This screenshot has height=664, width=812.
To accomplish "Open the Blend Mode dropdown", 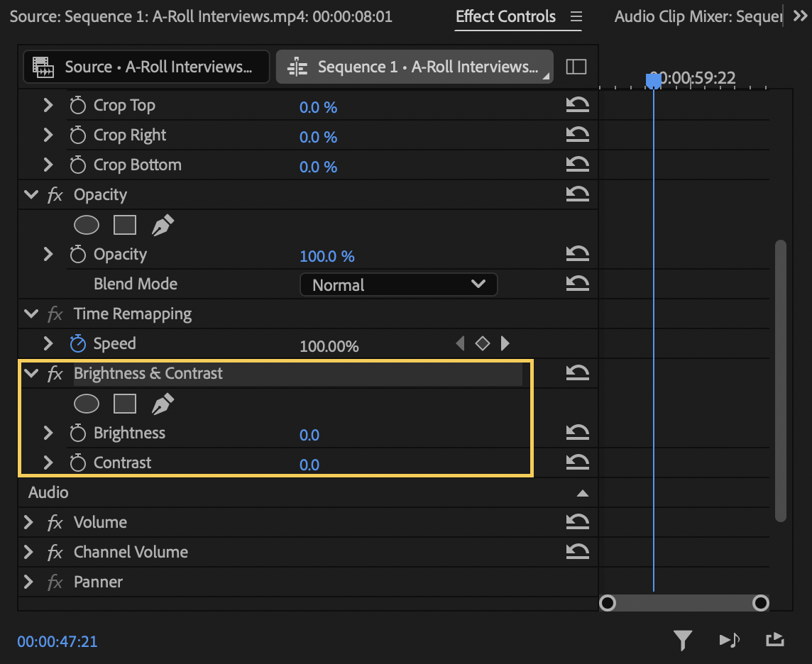I will click(x=399, y=284).
